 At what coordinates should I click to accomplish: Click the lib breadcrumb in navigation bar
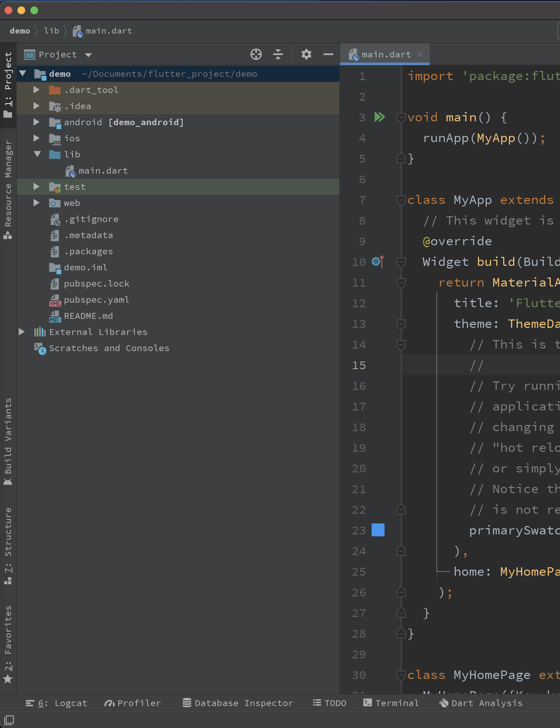[x=51, y=31]
